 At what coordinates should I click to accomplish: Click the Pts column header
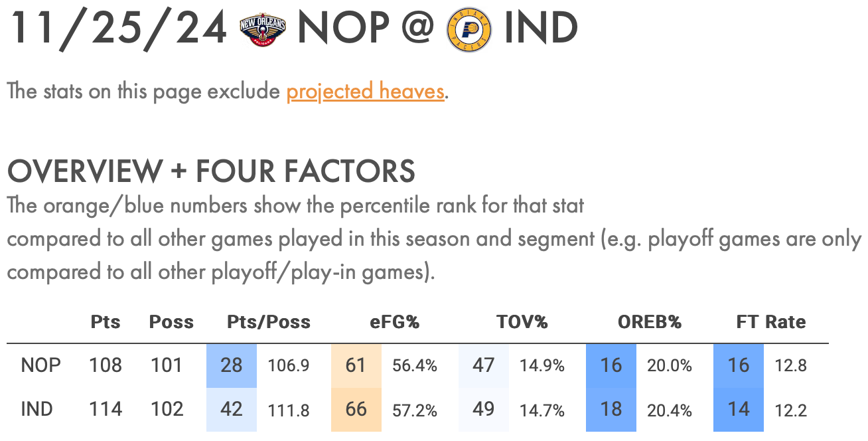tap(106, 323)
